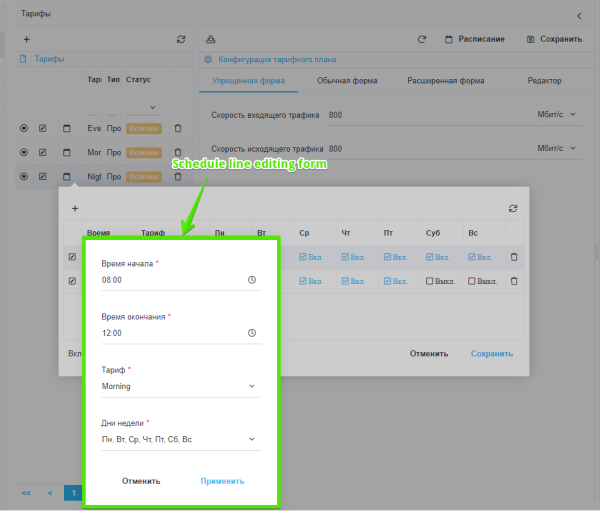Refresh the schedule table in the dialog

[x=513, y=208]
